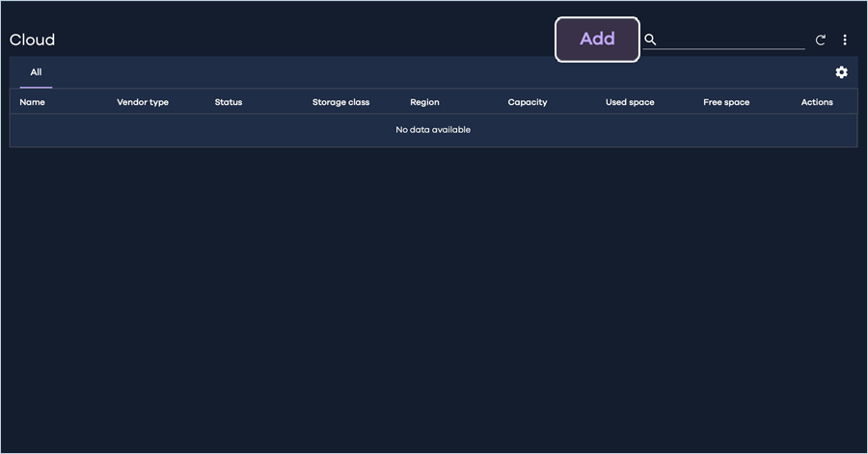Sort by Storage class column
This screenshot has height=454, width=868.
pos(340,102)
